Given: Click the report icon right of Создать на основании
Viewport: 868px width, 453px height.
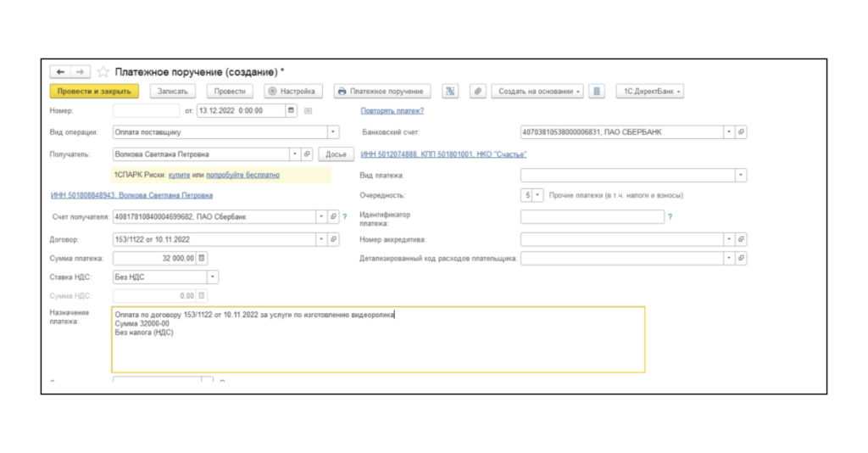Looking at the screenshot, I should [x=597, y=91].
